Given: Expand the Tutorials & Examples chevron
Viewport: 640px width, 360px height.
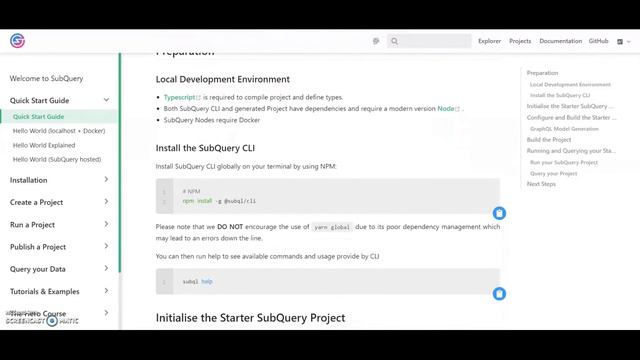Looking at the screenshot, I should 106,291.
